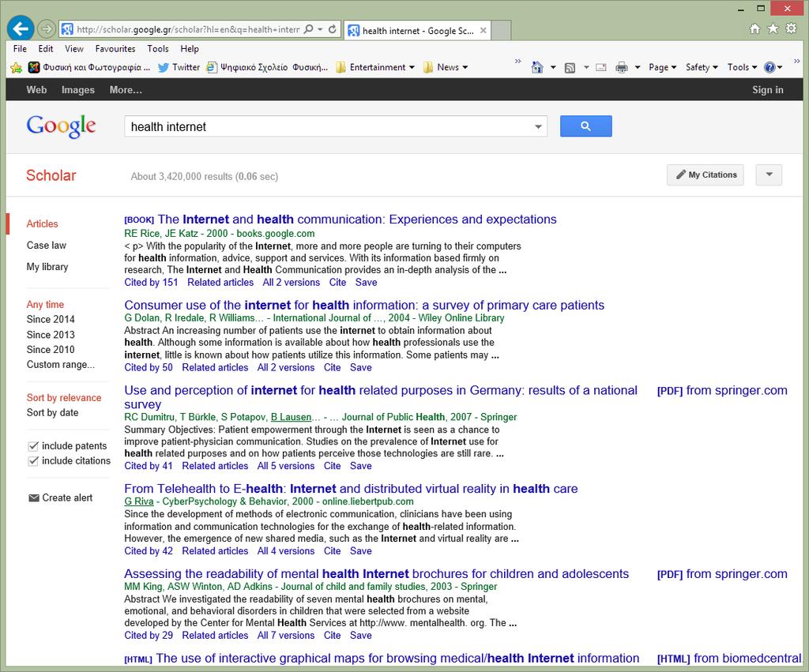The height and width of the screenshot is (672, 809).
Task: Open browser Home icon at top right
Action: (754, 29)
